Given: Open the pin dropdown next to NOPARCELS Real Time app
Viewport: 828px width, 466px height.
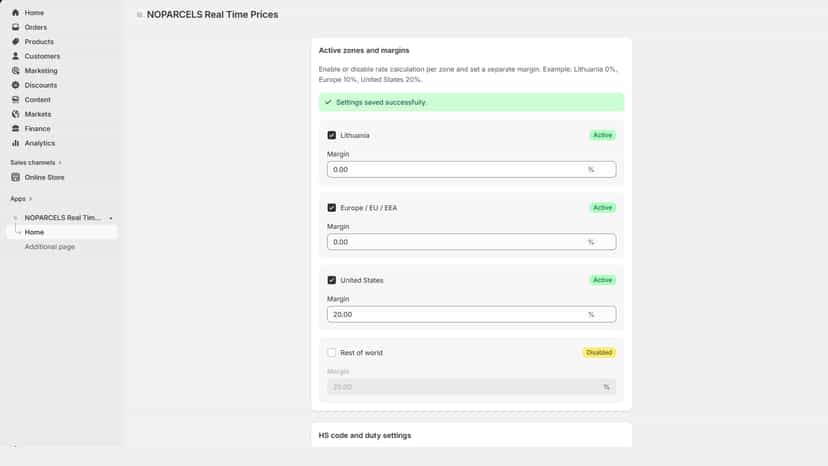Looking at the screenshot, I should pos(111,218).
